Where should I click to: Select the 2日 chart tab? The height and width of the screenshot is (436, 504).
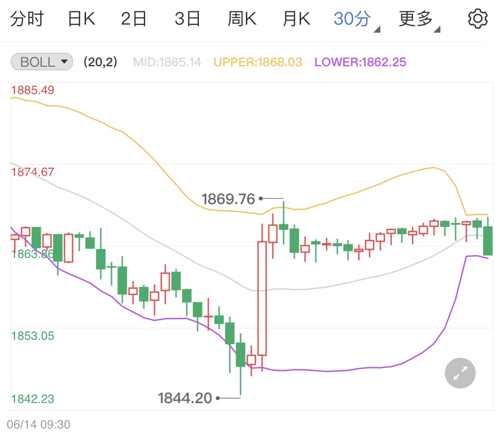pos(134,19)
